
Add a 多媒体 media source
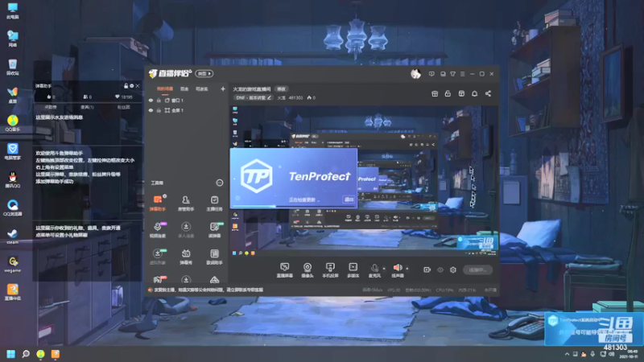point(353,270)
